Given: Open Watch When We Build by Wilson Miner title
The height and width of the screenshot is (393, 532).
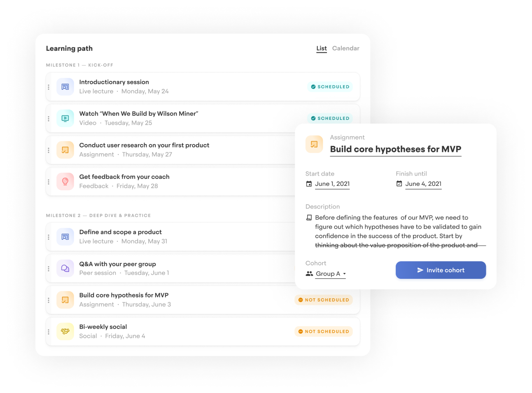Looking at the screenshot, I should 139,114.
